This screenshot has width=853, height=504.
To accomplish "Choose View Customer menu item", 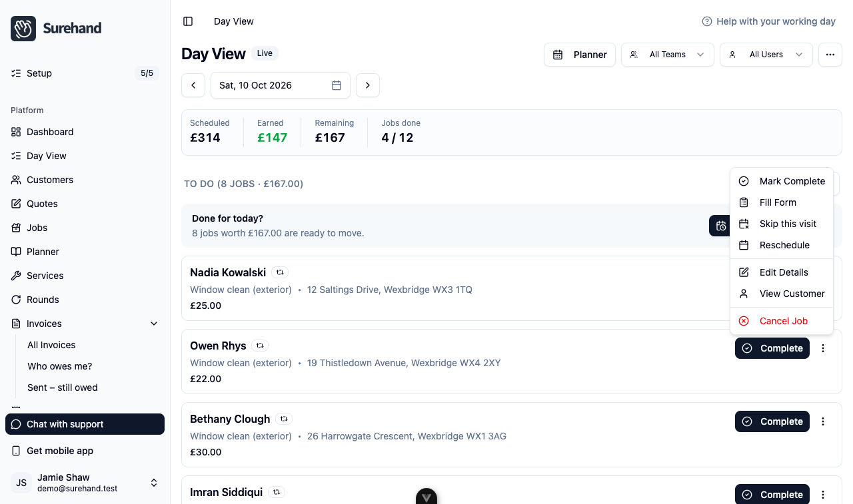I will pos(782,294).
